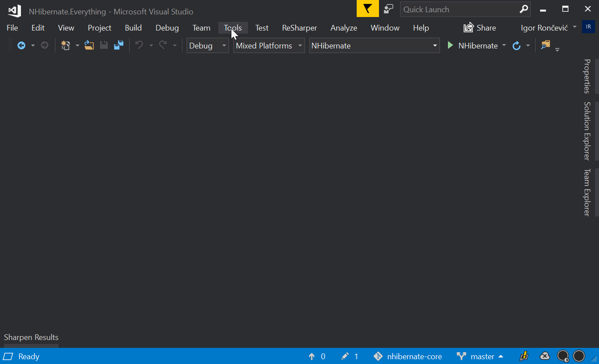The width and height of the screenshot is (599, 364).
Task: Click the last round status bar indicator
Action: click(578, 356)
